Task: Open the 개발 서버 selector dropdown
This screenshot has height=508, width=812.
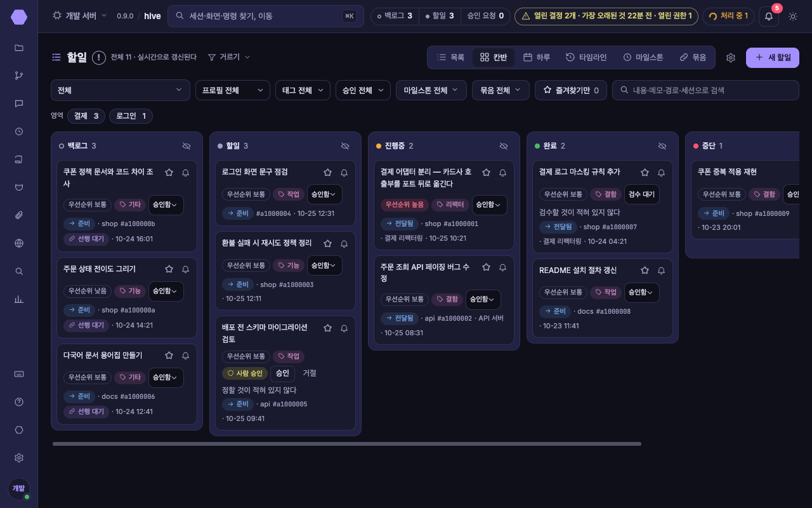Action: click(x=79, y=16)
